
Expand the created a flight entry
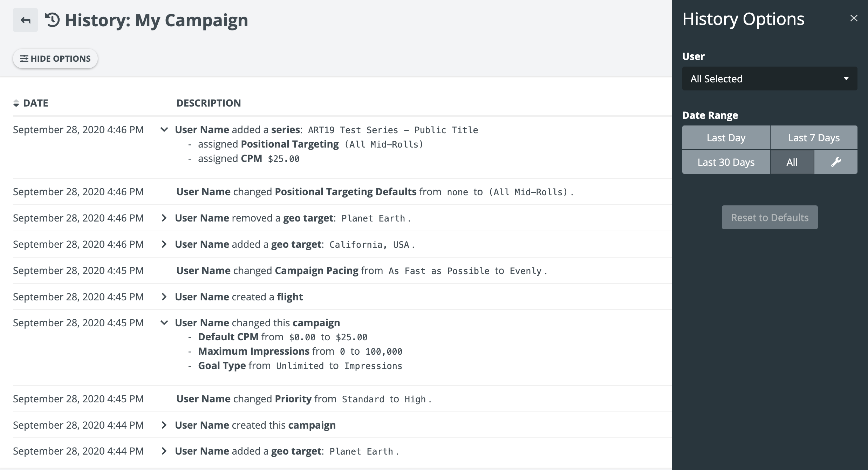tap(164, 297)
